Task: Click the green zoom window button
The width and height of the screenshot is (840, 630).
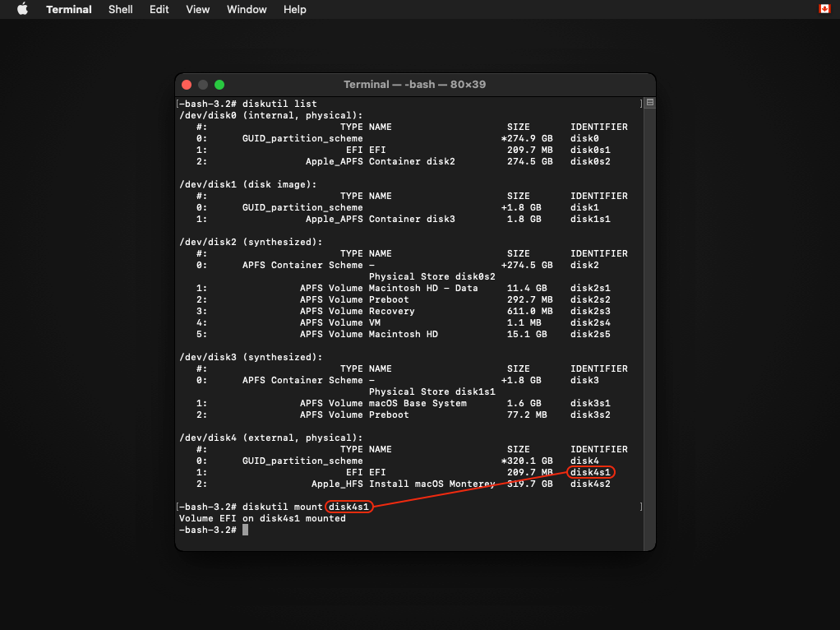Action: tap(219, 85)
